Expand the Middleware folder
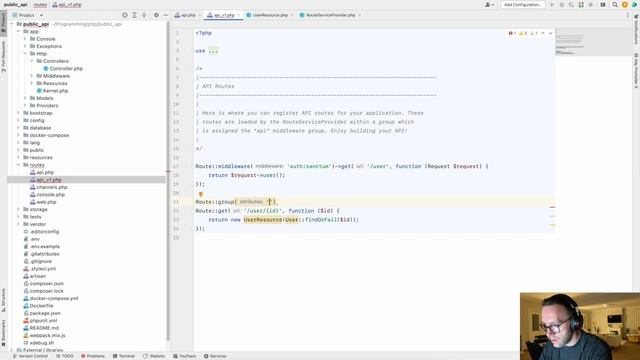 (31, 76)
